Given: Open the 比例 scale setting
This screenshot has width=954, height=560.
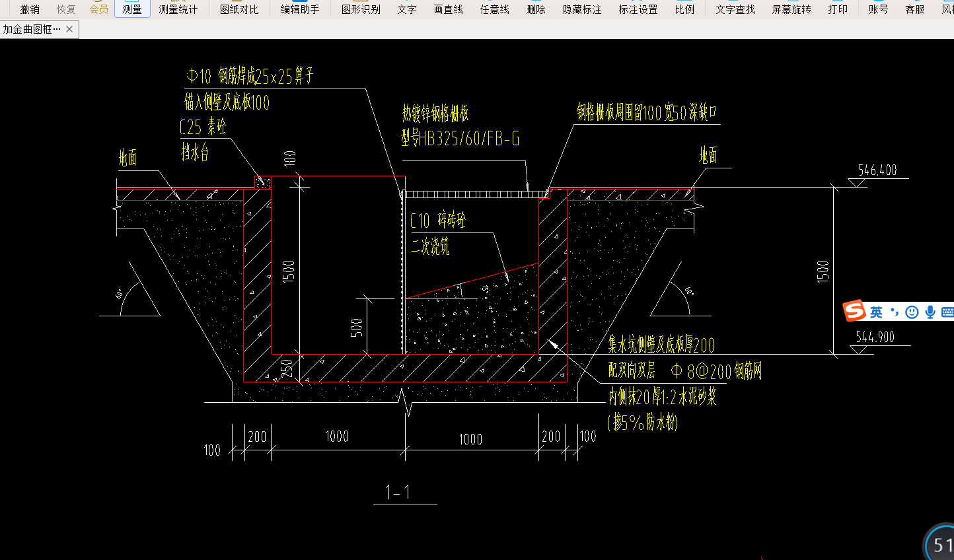Looking at the screenshot, I should (684, 9).
